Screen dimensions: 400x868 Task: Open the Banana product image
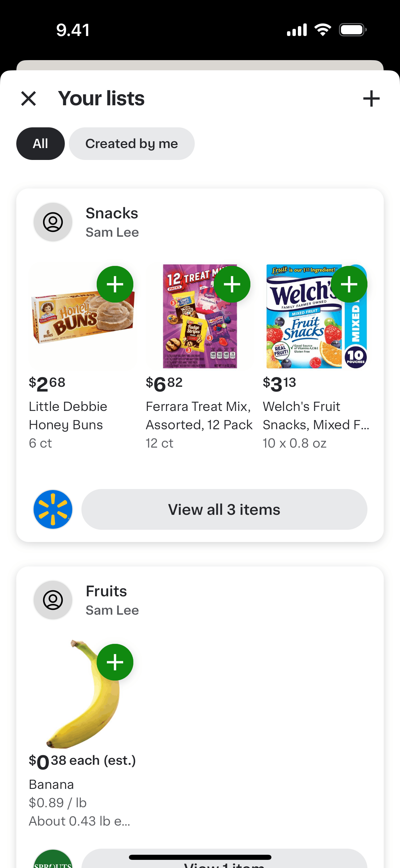[83, 694]
